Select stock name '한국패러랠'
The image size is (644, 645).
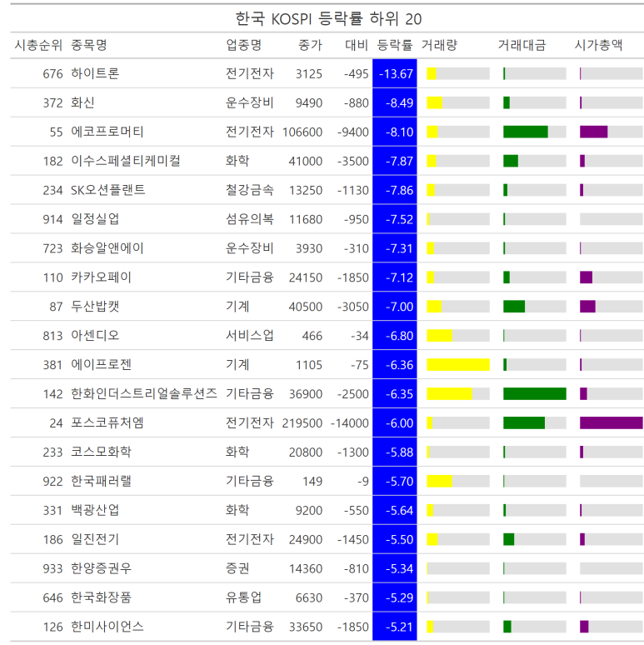click(x=101, y=482)
